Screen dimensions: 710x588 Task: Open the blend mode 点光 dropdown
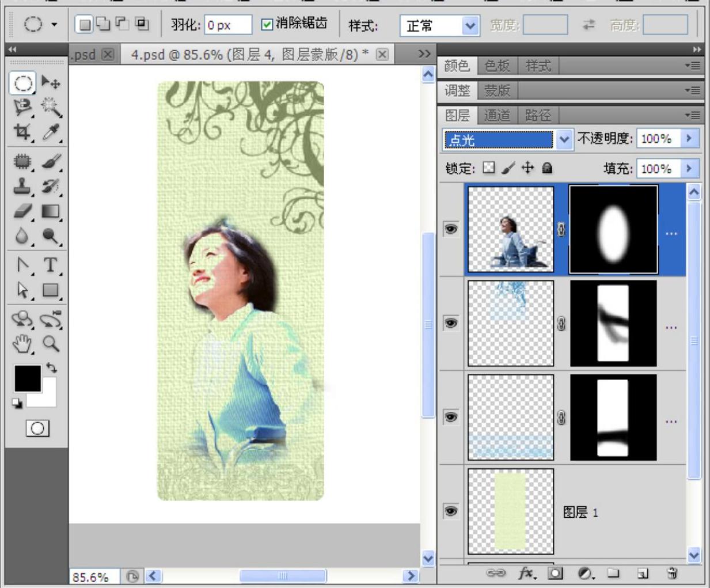tap(564, 139)
